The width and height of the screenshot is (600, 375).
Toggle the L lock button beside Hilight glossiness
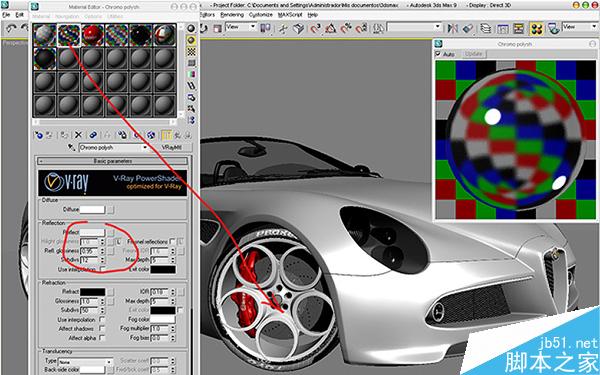coord(119,242)
